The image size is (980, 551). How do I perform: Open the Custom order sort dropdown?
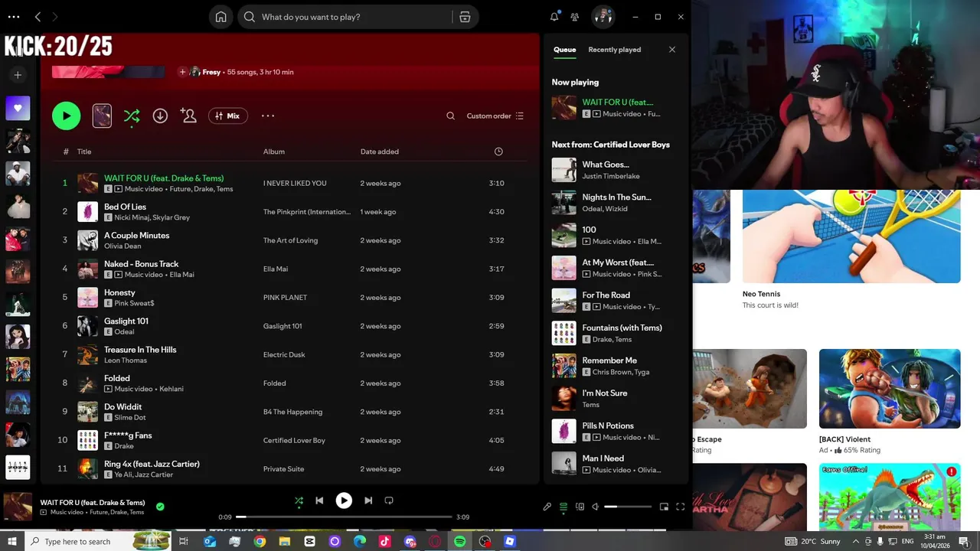coord(495,116)
